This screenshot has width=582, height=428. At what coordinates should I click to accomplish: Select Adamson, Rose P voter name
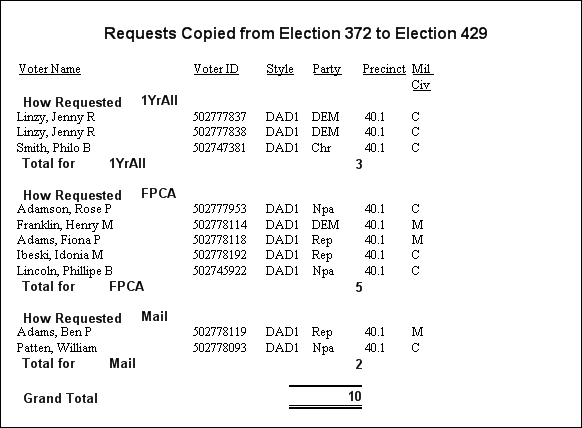pos(64,209)
